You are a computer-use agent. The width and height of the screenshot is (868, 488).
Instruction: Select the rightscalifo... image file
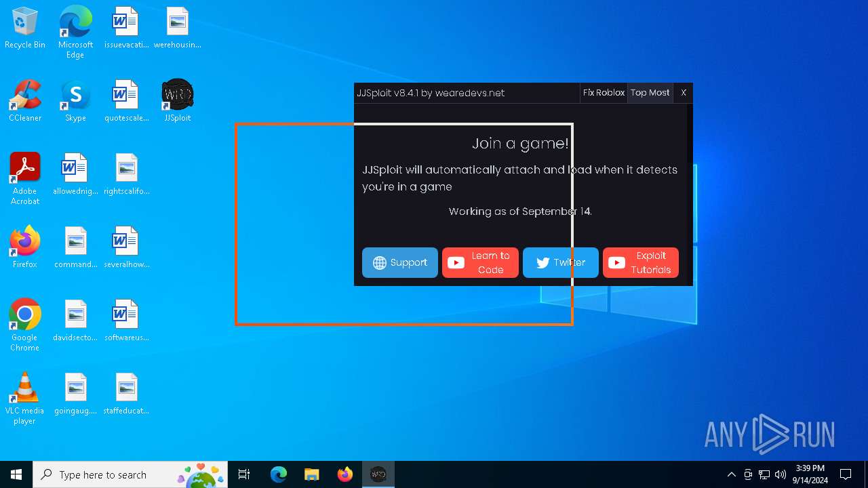126,175
